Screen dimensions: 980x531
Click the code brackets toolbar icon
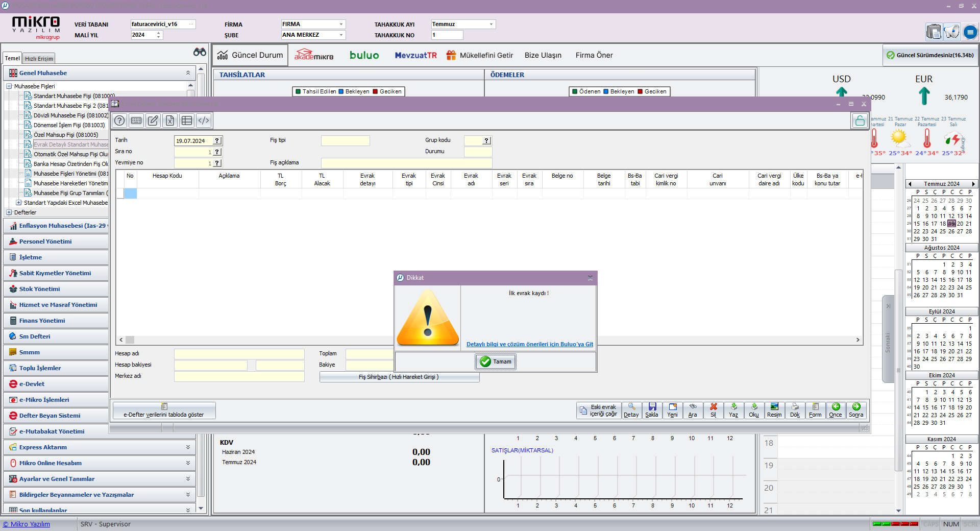(204, 120)
